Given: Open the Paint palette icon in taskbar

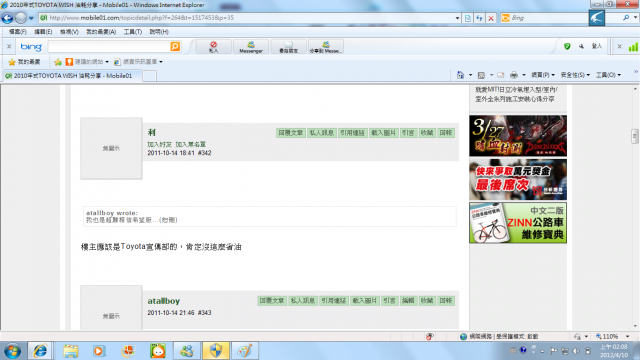Looking at the screenshot, I should 245,351.
